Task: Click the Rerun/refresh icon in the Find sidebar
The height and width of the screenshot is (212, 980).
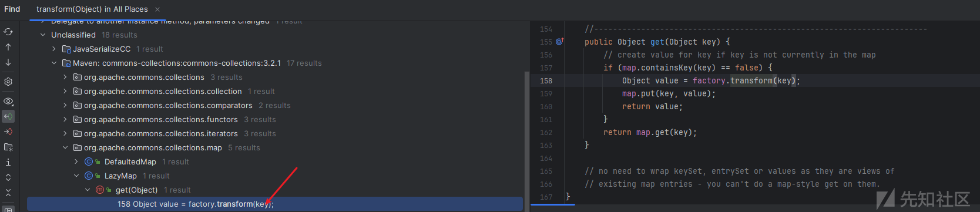Action: click(8, 32)
